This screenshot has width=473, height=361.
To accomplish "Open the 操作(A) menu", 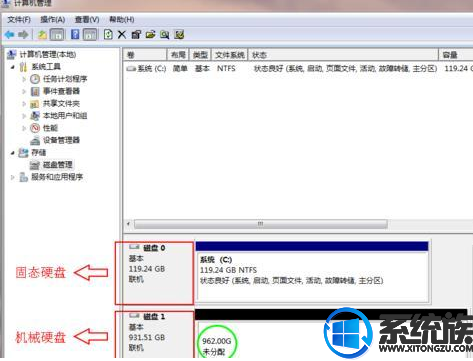I will point(53,20).
